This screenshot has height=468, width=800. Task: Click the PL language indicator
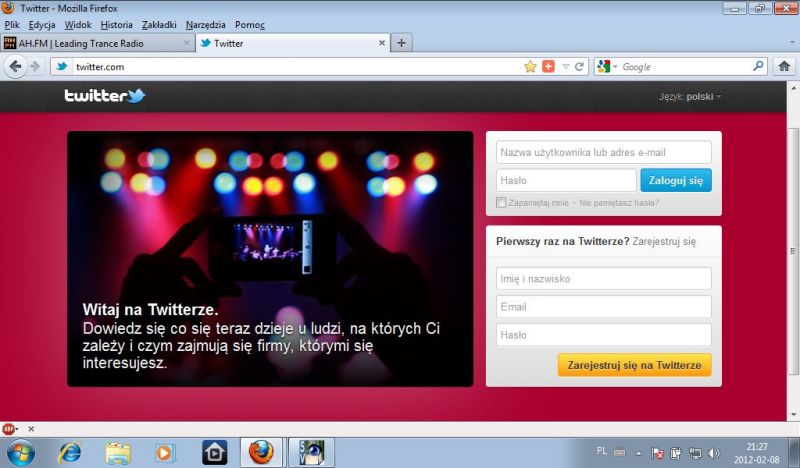pos(602,451)
